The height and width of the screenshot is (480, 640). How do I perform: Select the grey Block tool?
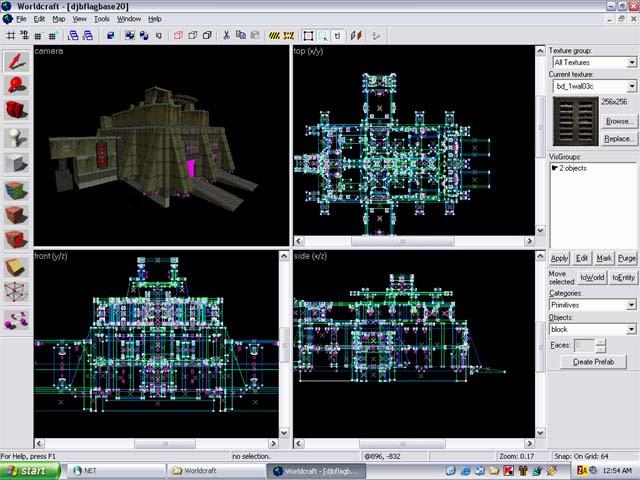pyautogui.click(x=16, y=163)
